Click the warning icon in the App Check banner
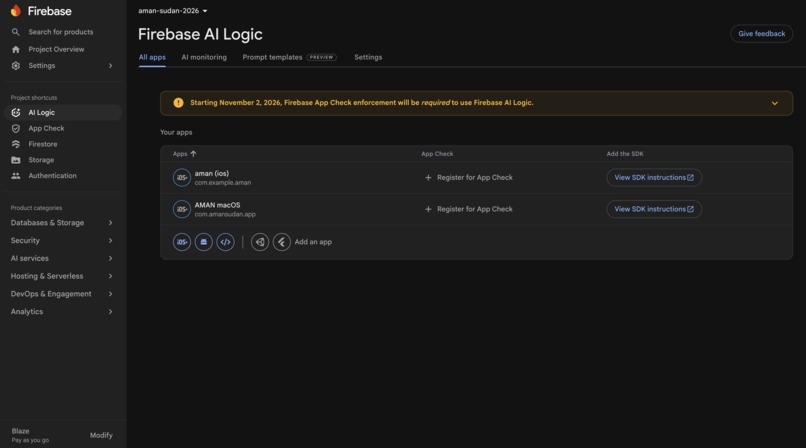 (178, 103)
